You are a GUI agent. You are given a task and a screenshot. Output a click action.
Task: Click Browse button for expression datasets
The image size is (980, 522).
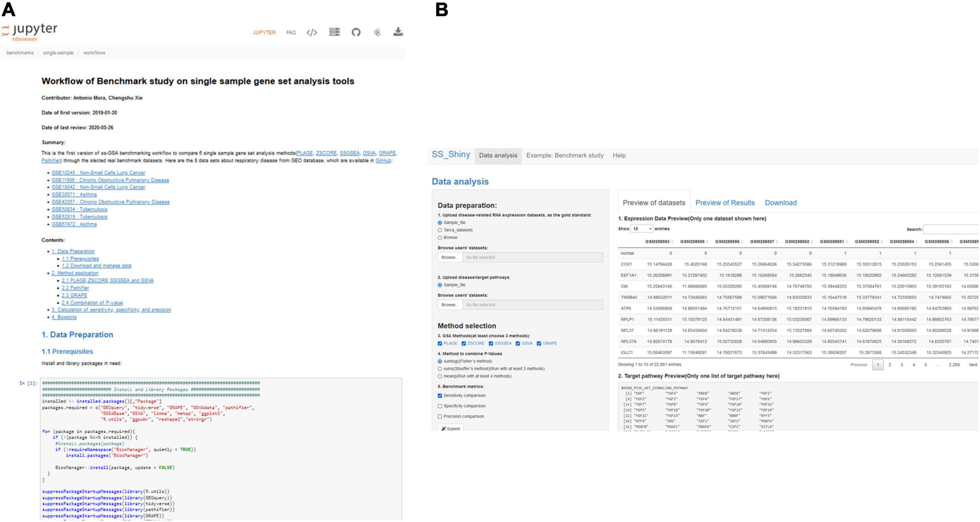tap(450, 257)
